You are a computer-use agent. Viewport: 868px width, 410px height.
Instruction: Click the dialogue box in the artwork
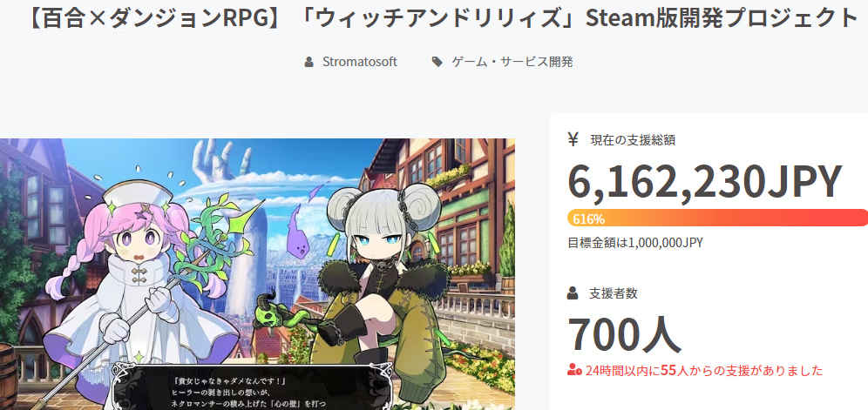pos(253,386)
